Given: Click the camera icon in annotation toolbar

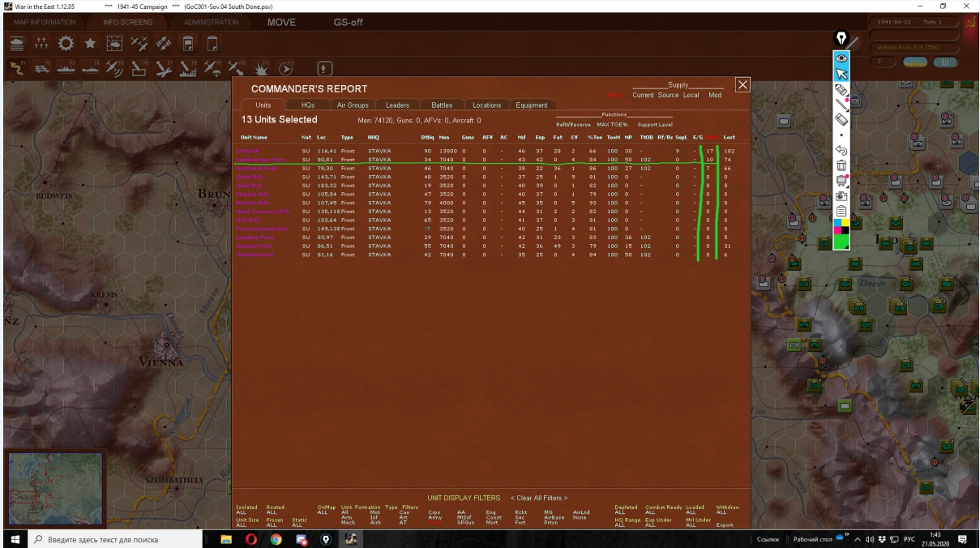Looking at the screenshot, I should (x=841, y=195).
